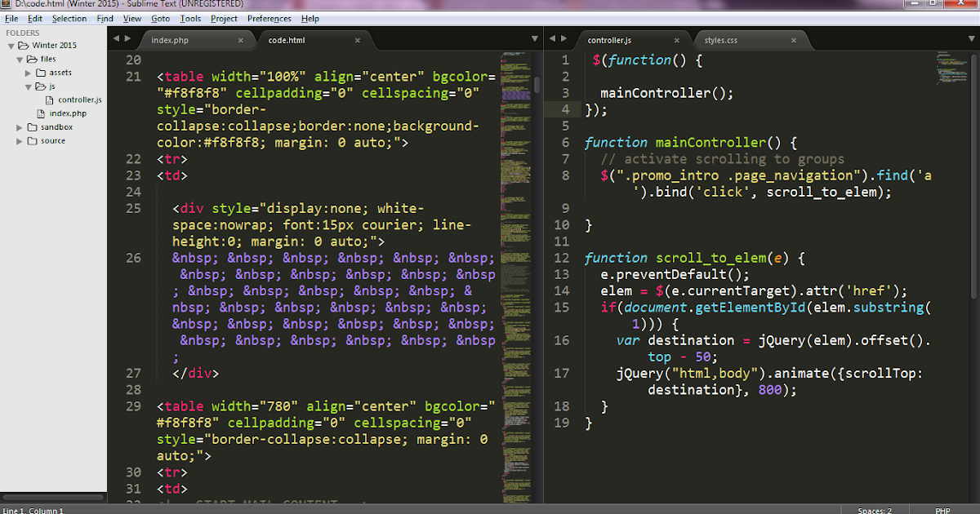Open controller.js in the sidebar tree
980x514 pixels.
pos(79,100)
